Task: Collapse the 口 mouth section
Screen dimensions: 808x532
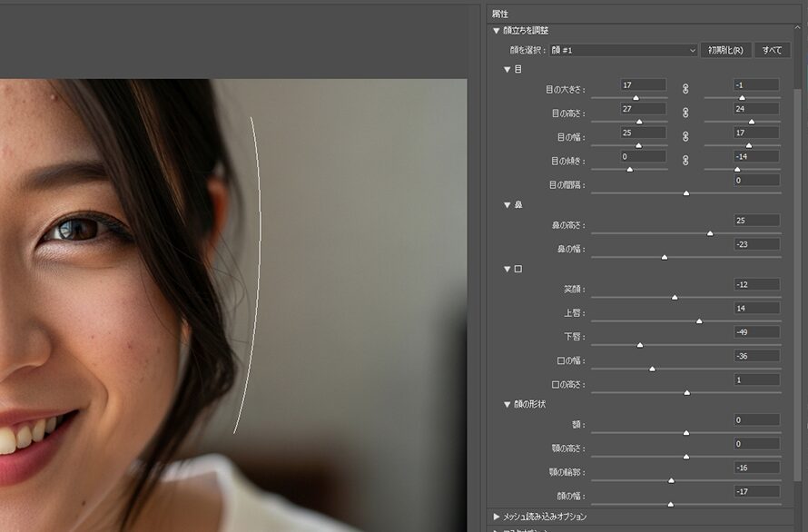Action: [507, 269]
